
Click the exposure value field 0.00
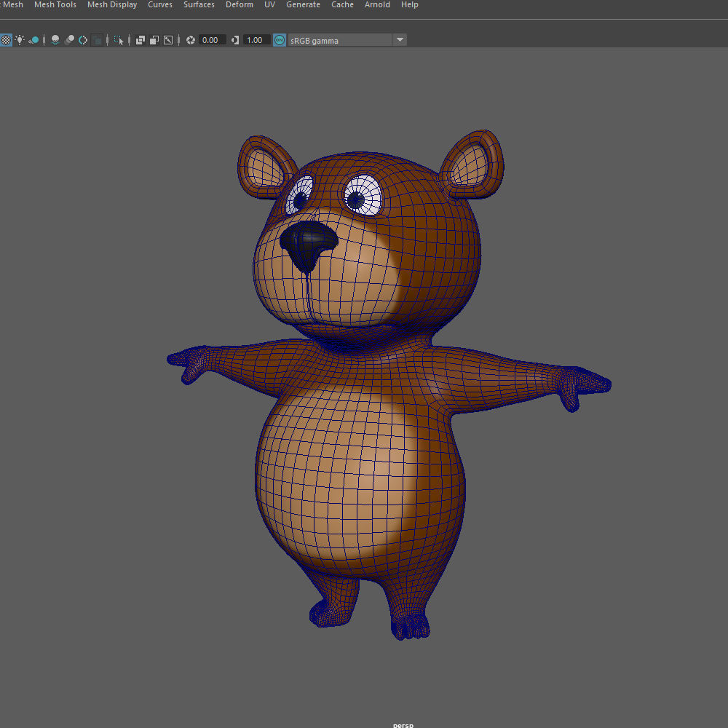point(212,40)
